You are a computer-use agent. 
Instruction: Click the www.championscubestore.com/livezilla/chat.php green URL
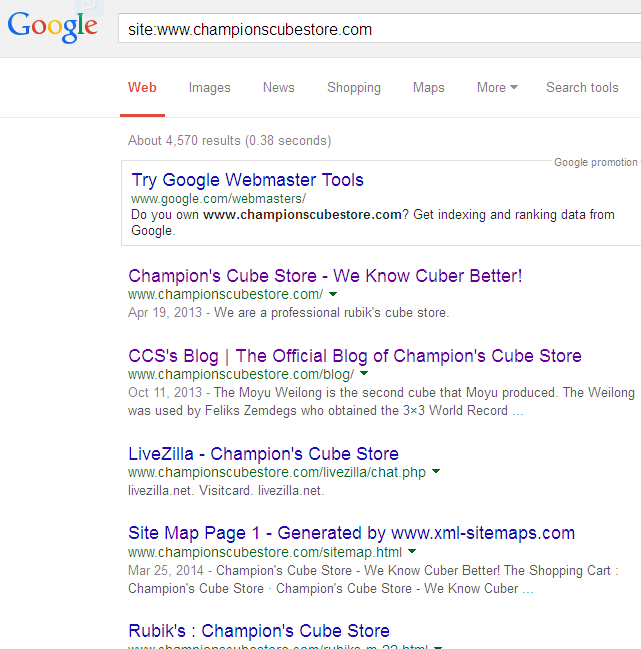coord(277,472)
